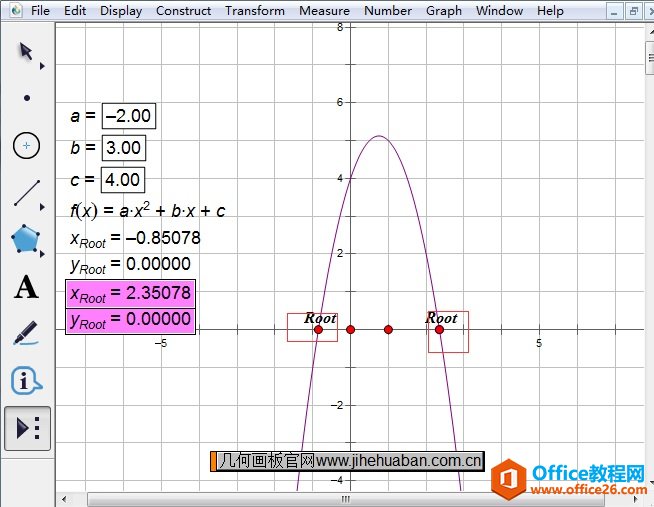Click the horizontal scrollbar left arrow

click(64, 499)
